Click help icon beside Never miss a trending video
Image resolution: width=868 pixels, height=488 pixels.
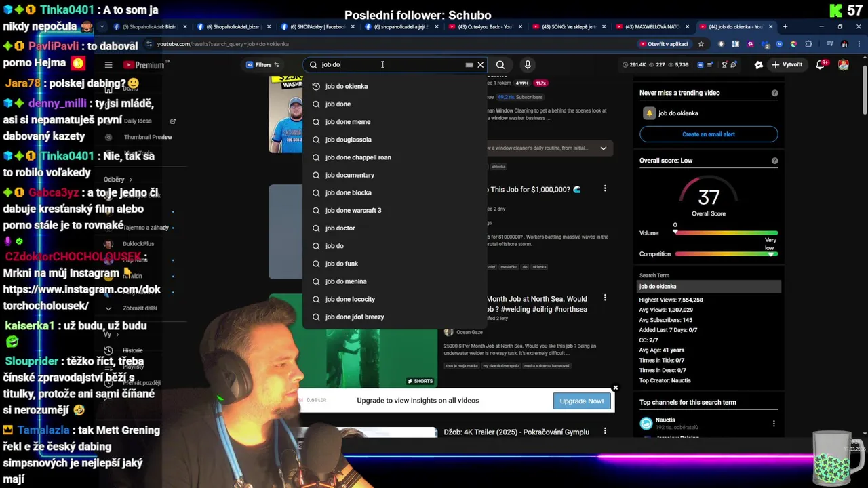(774, 93)
